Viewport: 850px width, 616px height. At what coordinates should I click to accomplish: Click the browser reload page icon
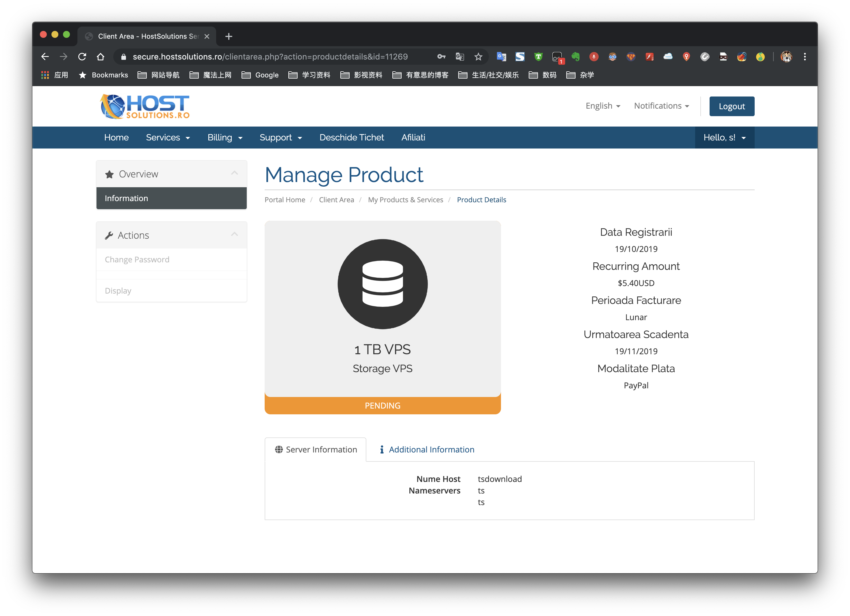pos(82,57)
